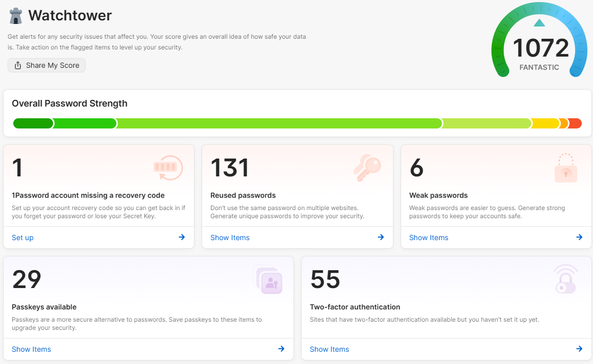This screenshot has height=364, width=593.
Task: Click the Overall Password Strength heading
Action: click(x=69, y=103)
